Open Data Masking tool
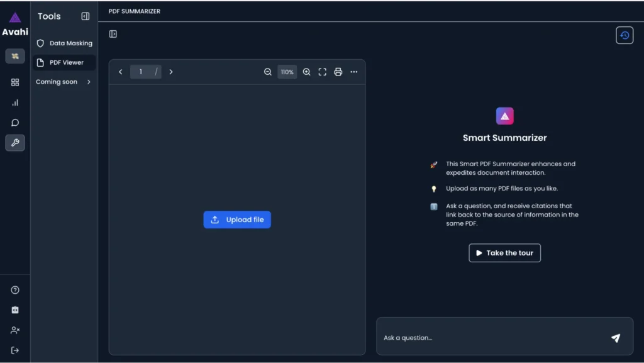The image size is (644, 363). (65, 43)
